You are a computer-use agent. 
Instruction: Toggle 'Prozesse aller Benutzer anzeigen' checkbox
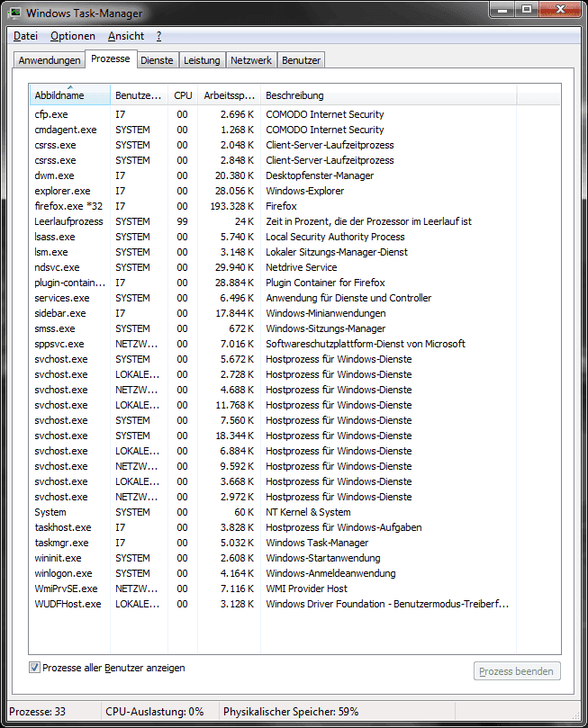pos(34,668)
